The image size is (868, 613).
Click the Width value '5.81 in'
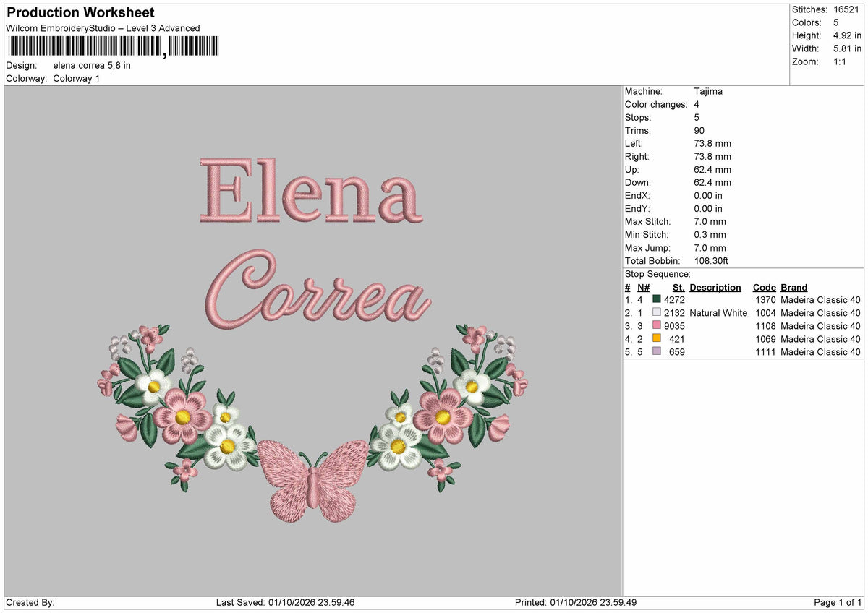847,48
